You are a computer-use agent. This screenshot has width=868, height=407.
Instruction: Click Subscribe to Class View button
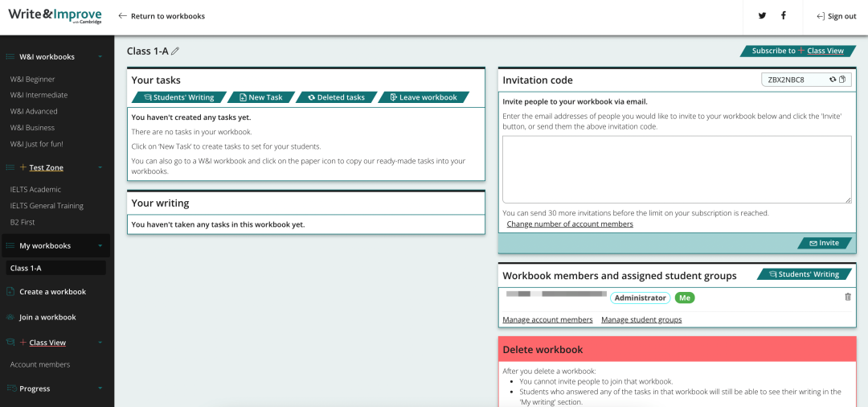796,51
